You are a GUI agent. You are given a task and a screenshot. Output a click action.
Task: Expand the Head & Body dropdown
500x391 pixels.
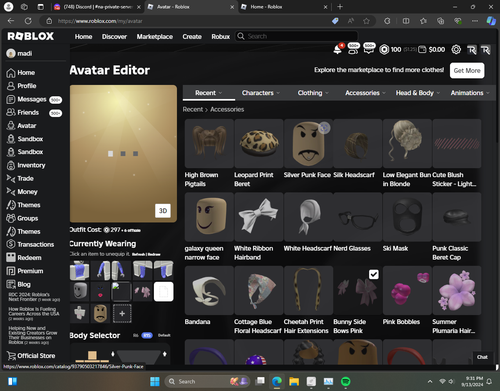tap(418, 93)
